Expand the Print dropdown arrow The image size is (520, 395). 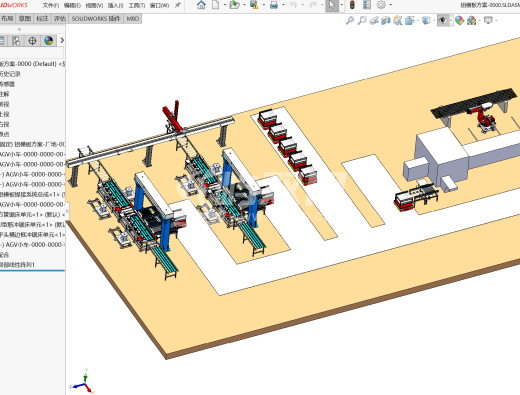[x=283, y=5]
